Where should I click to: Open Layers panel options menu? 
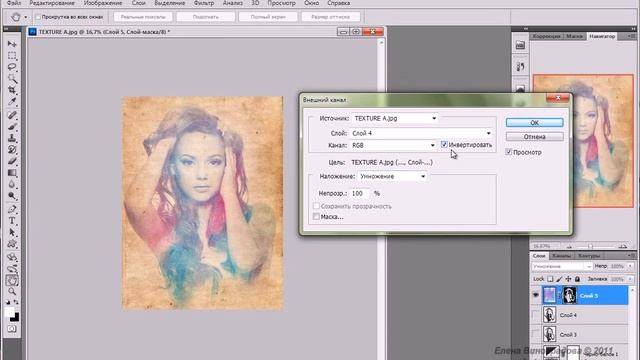coord(631,256)
